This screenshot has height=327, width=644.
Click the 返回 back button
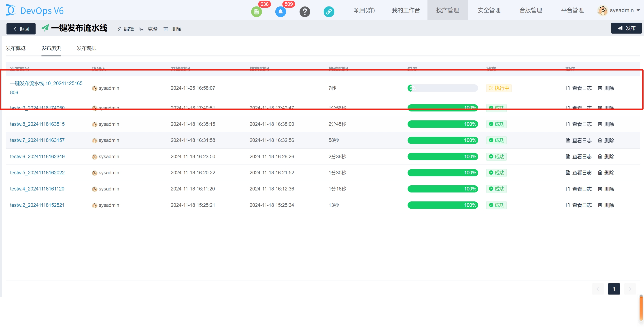click(21, 29)
